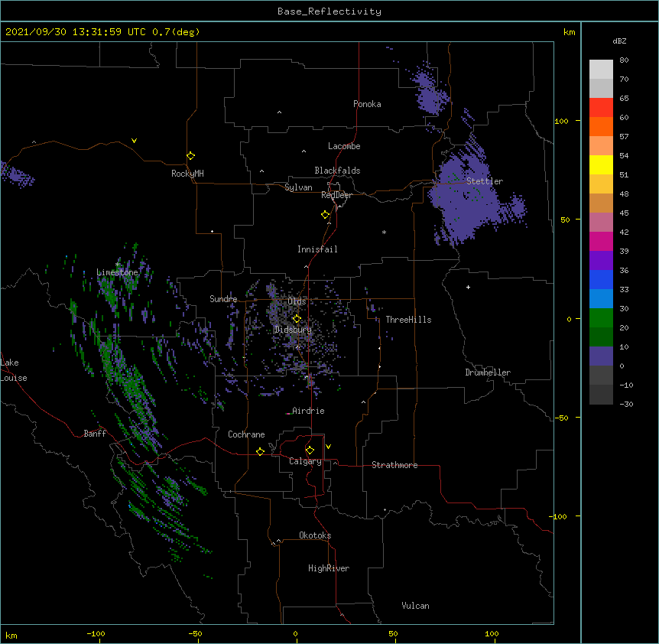The width and height of the screenshot is (659, 644).
Task: Click the RedDeer city label
Action: tap(336, 195)
